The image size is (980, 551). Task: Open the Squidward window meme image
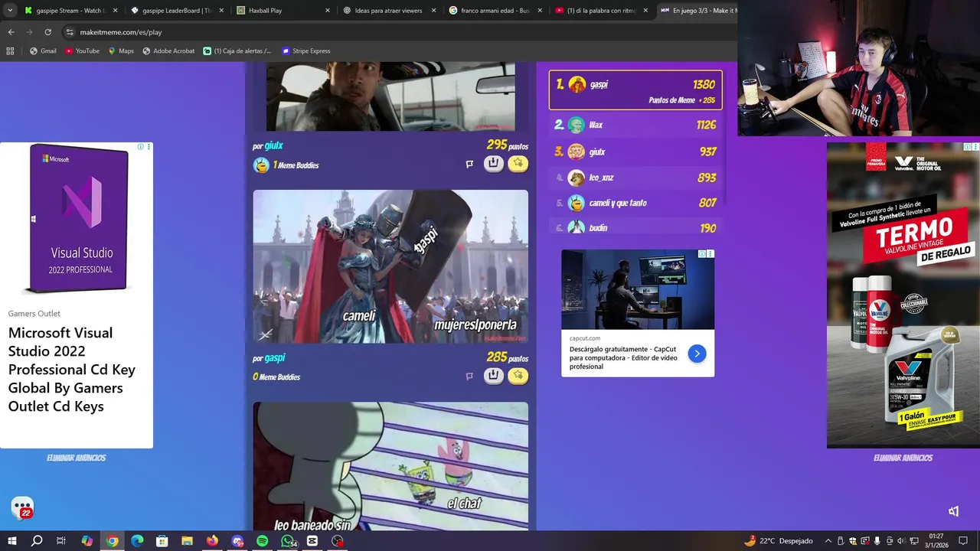click(390, 466)
